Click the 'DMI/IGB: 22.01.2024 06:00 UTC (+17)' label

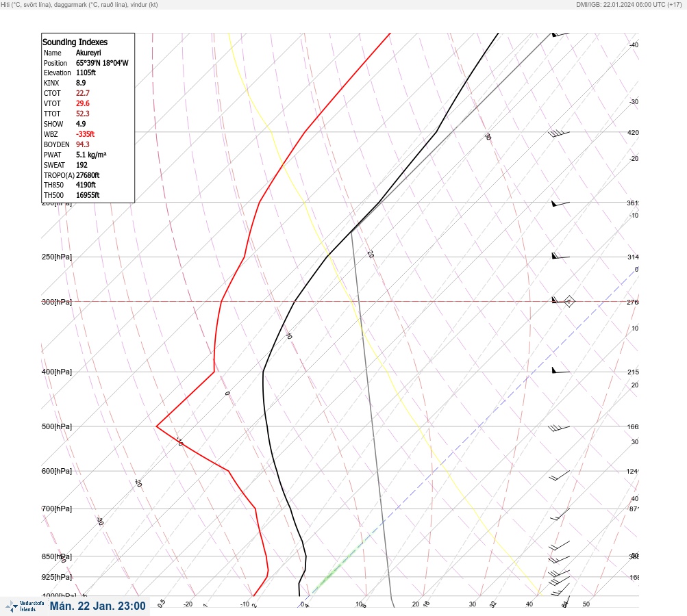click(x=629, y=4)
